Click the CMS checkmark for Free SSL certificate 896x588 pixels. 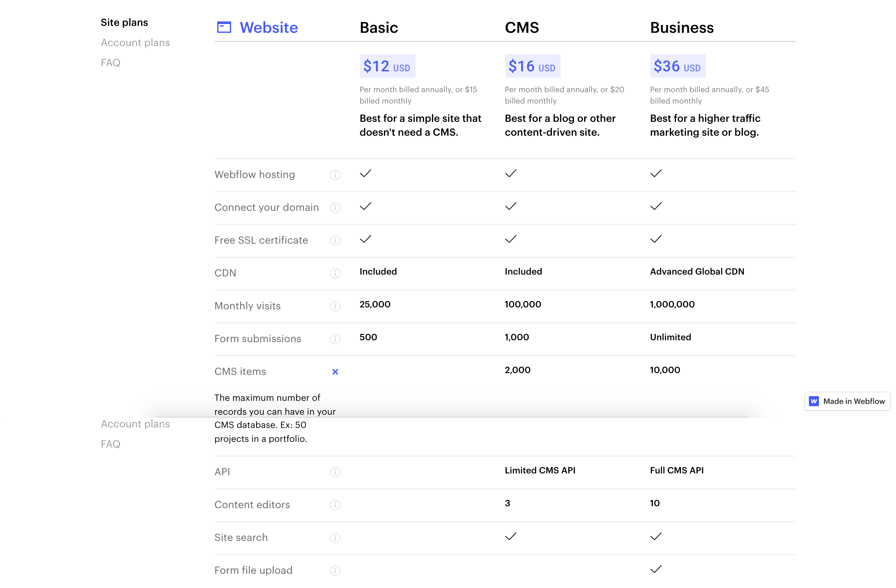tap(511, 239)
